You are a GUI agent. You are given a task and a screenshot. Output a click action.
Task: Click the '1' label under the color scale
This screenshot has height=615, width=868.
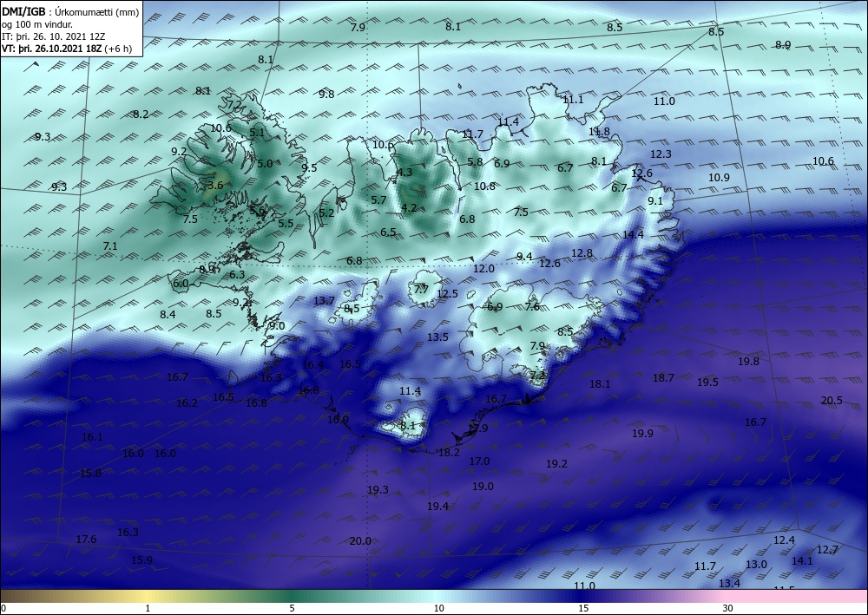coord(148,608)
